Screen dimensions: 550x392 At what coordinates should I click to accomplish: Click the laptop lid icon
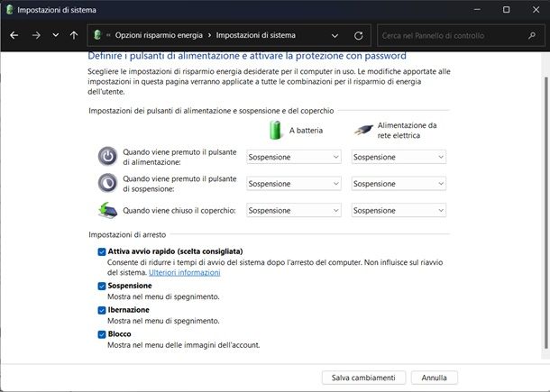[x=107, y=210]
